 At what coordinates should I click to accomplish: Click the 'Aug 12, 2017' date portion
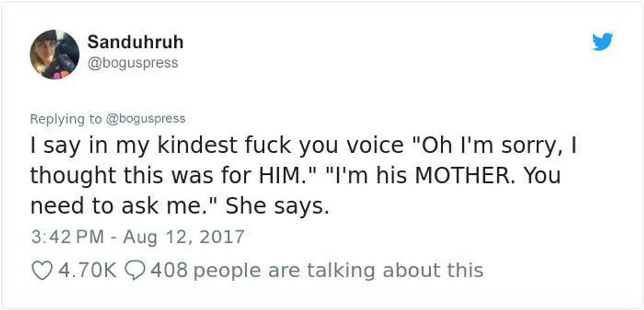click(183, 237)
